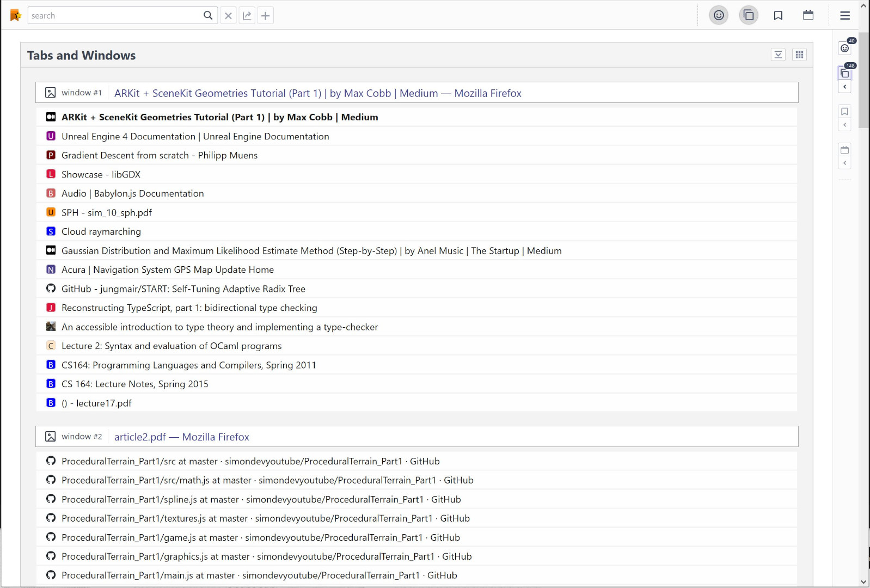Open Unreal Engine 4 Documentation tab
The width and height of the screenshot is (870, 588).
(417, 136)
